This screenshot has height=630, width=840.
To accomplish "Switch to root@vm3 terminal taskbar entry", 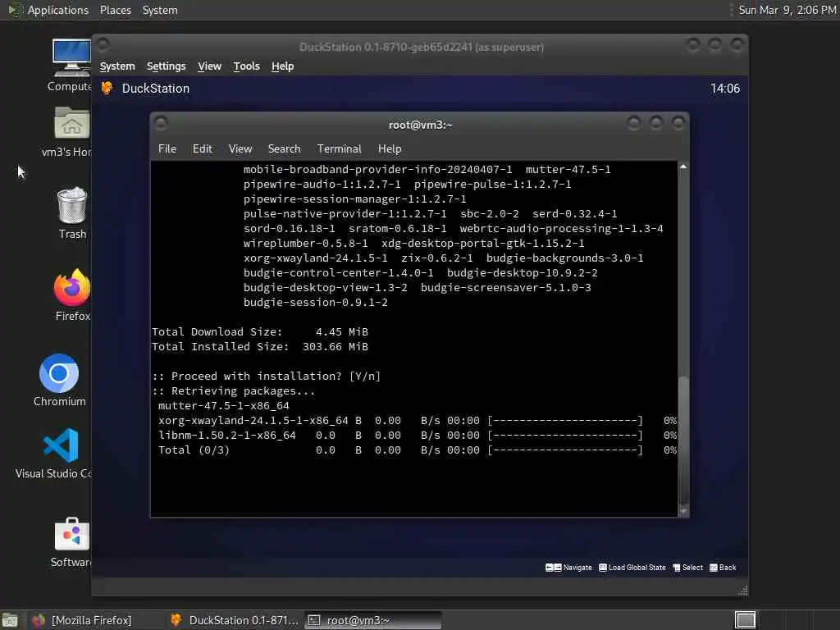I will click(x=373, y=620).
